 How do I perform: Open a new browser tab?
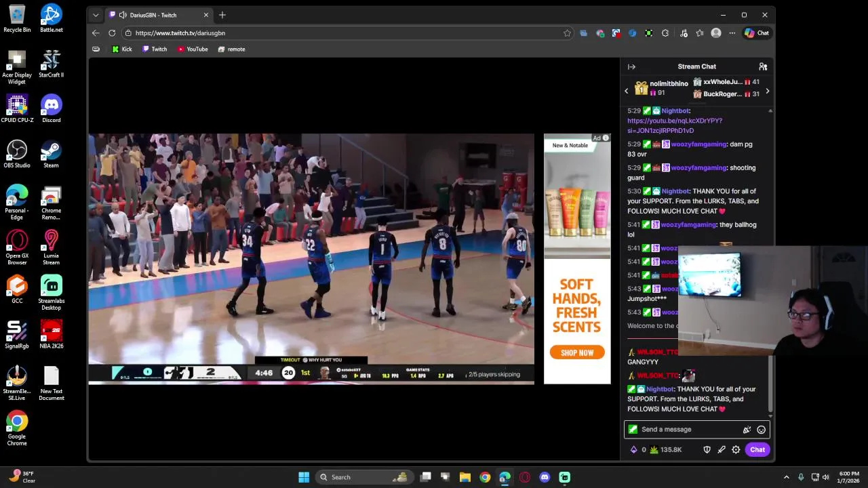[x=222, y=15]
